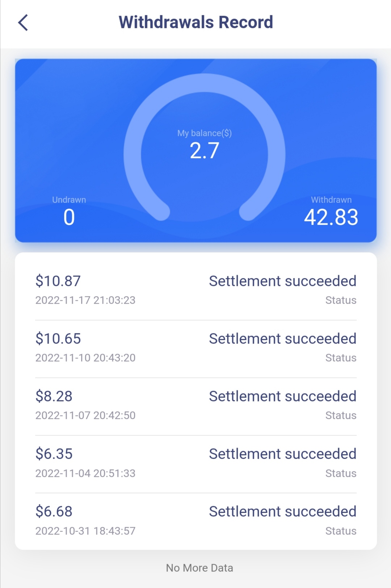Open the $8.28 withdrawal record
Image resolution: width=391 pixels, height=588 pixels.
[196, 405]
